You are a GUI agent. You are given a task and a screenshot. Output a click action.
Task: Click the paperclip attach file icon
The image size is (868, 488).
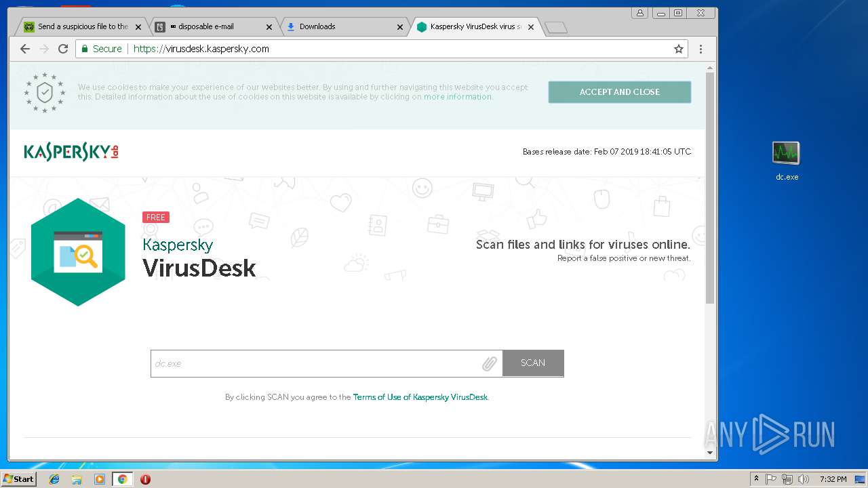point(490,364)
